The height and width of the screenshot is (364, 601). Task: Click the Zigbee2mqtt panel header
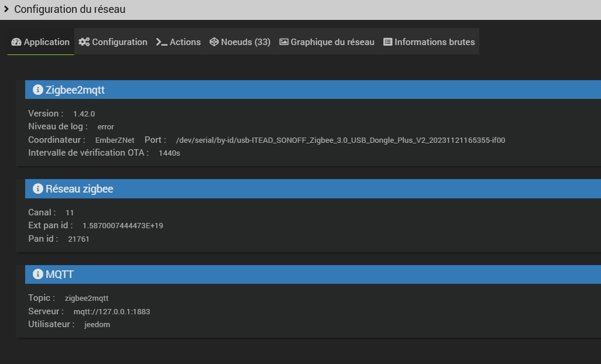(x=312, y=90)
